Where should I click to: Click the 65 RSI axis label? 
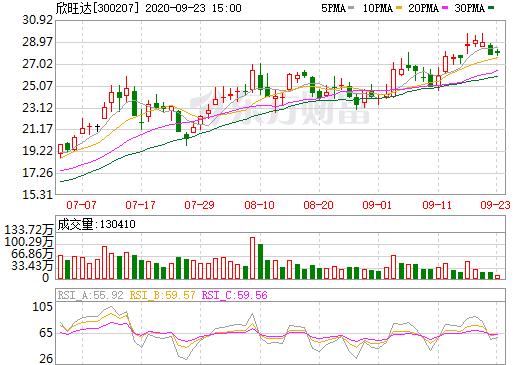click(x=46, y=333)
